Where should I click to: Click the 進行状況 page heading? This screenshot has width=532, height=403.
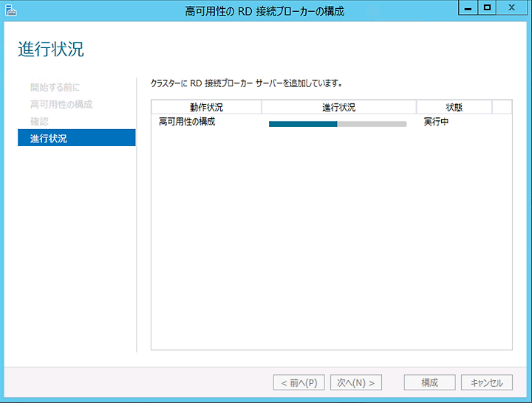point(51,49)
